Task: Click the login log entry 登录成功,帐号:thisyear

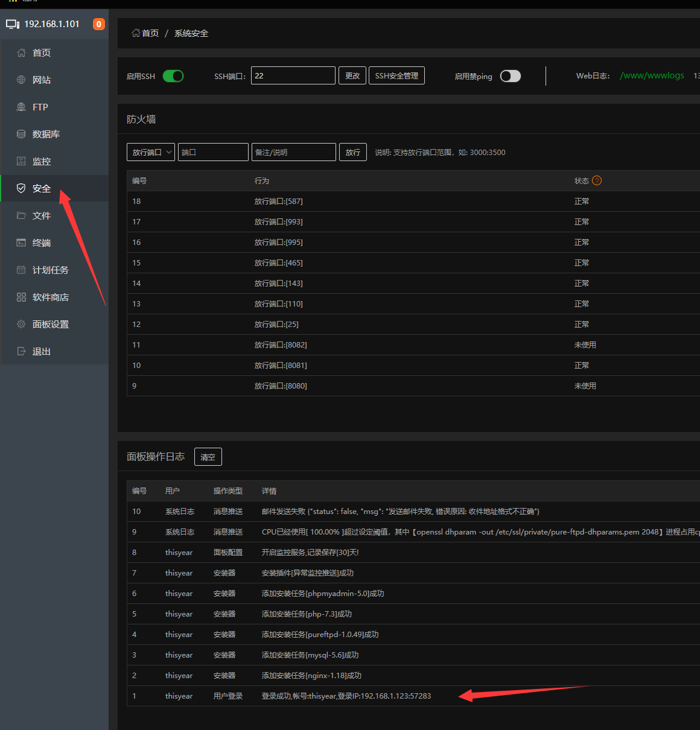Action: pyautogui.click(x=413, y=696)
